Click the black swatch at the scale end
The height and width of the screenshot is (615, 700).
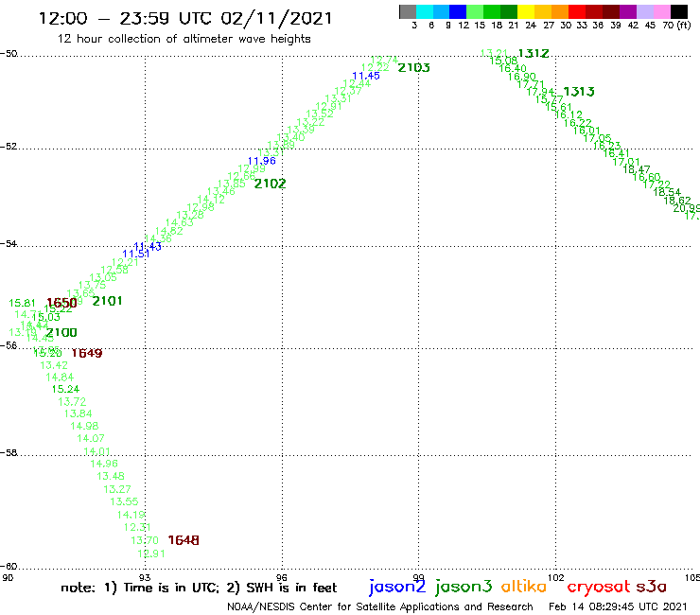click(x=679, y=11)
